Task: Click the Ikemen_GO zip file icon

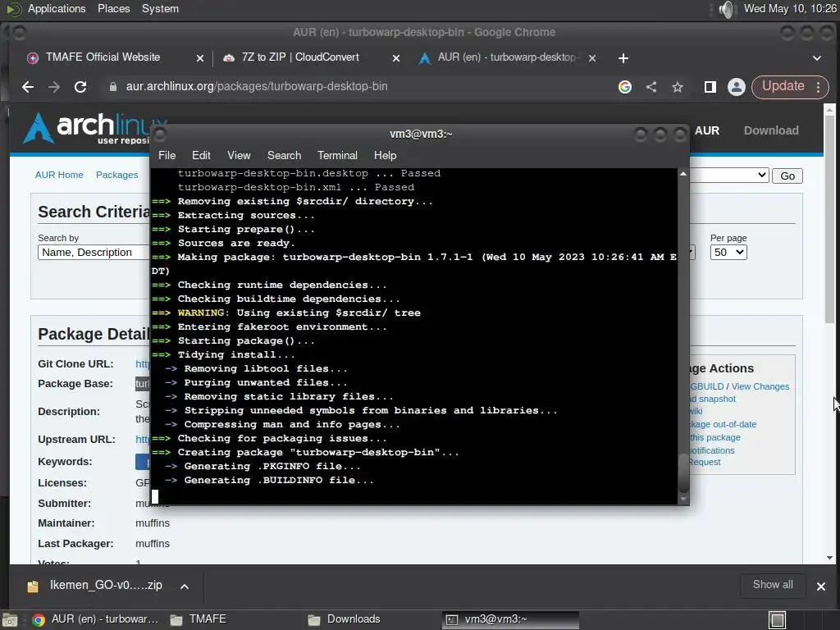Action: [33, 586]
